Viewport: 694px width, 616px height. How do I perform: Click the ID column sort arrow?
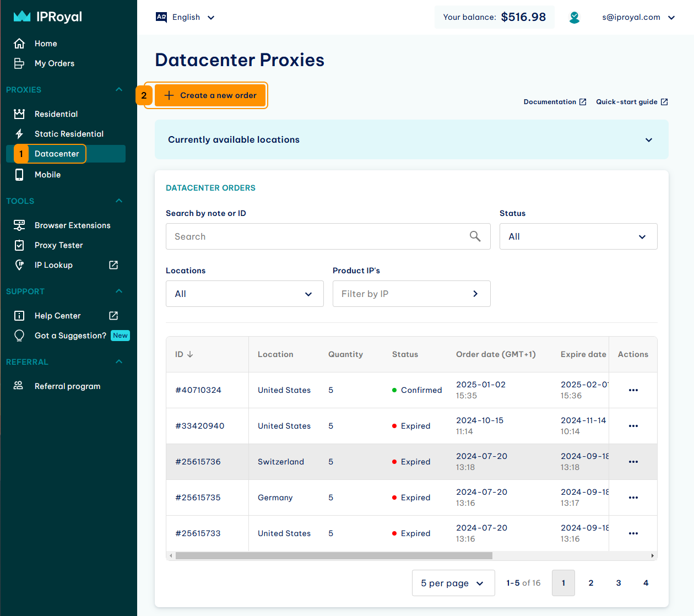190,354
